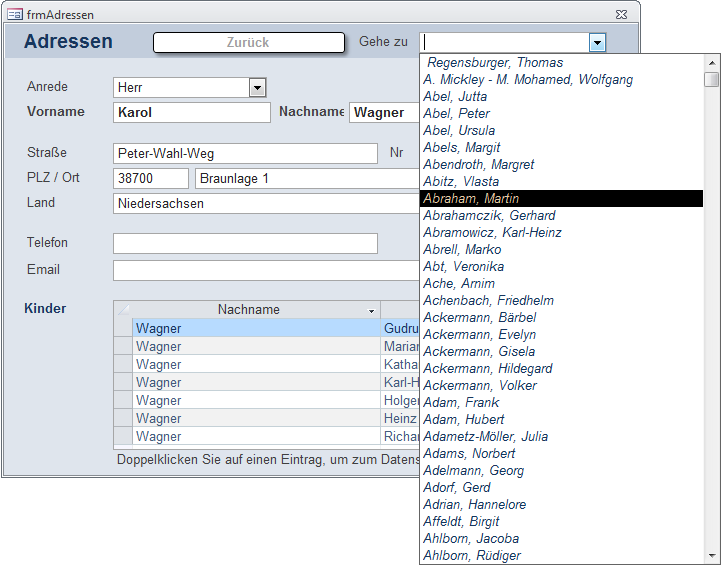The image size is (722, 565).
Task: Open the Anrede dropdown arrow
Action: click(257, 87)
